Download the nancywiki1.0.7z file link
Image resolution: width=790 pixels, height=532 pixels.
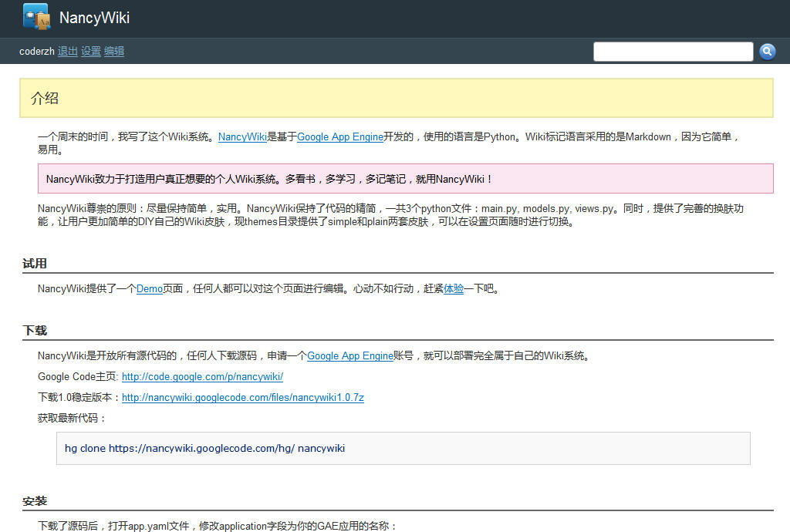(243, 398)
